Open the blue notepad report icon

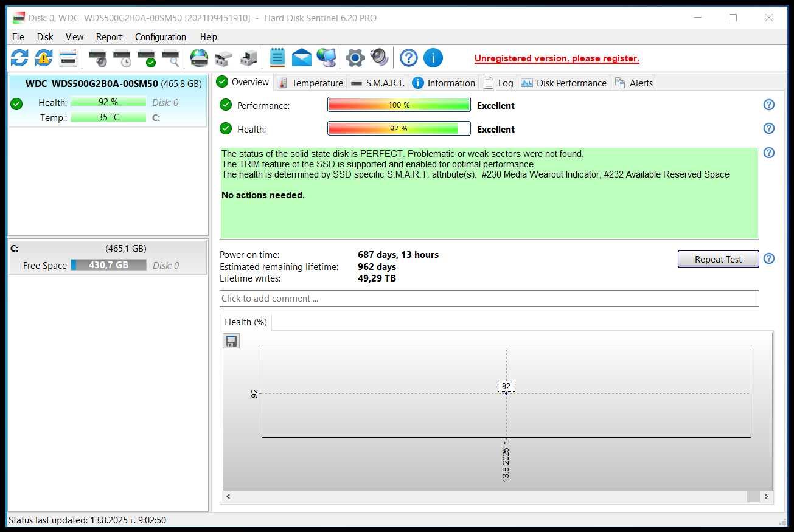click(277, 58)
